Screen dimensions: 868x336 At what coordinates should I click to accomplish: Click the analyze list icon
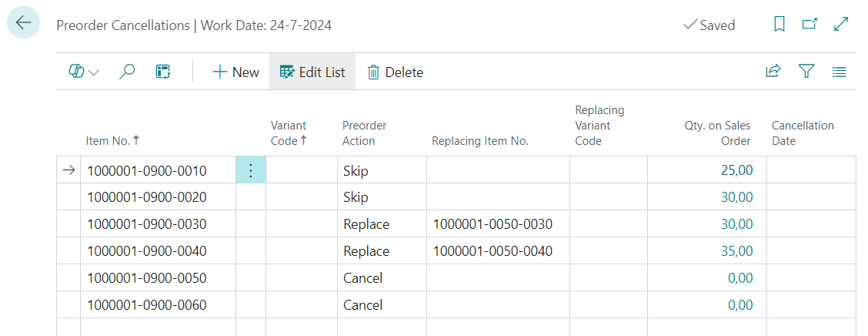pyautogui.click(x=163, y=72)
